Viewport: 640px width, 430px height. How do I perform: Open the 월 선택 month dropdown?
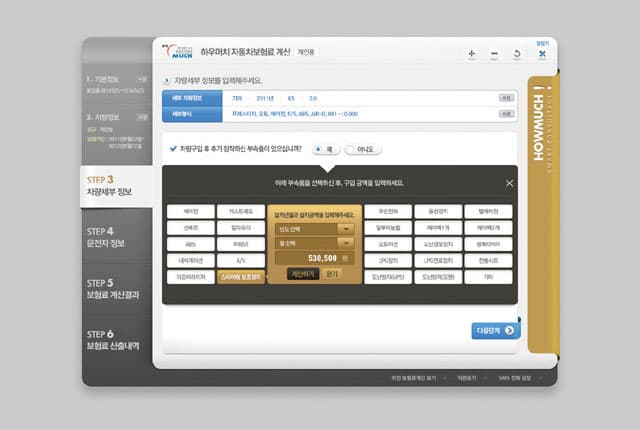coord(314,244)
